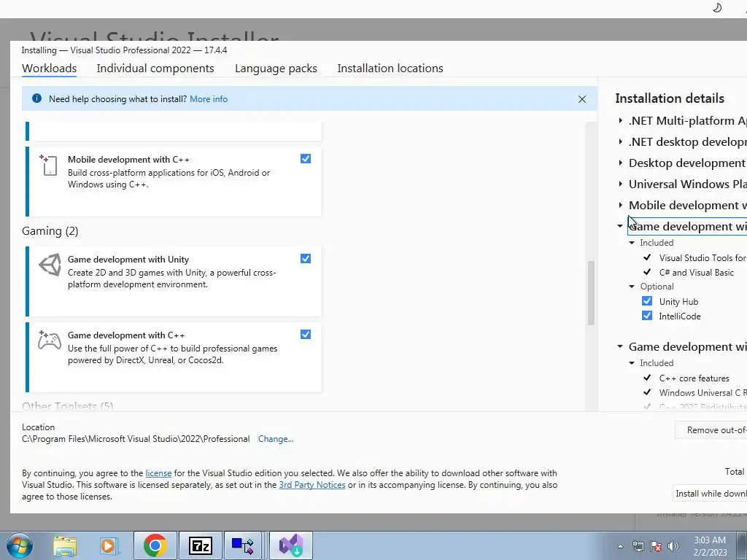747x560 pixels.
Task: Collapse the second Game development details section
Action: coord(620,346)
